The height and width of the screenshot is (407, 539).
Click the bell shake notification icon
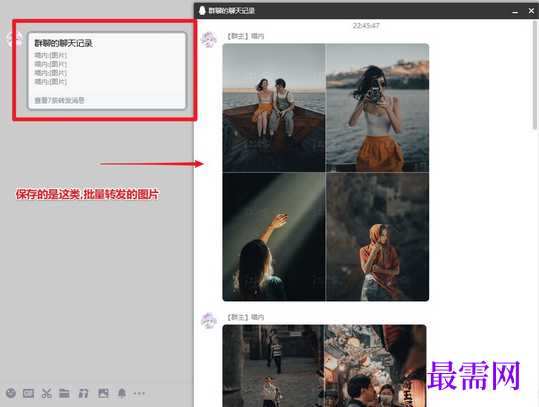click(x=122, y=393)
